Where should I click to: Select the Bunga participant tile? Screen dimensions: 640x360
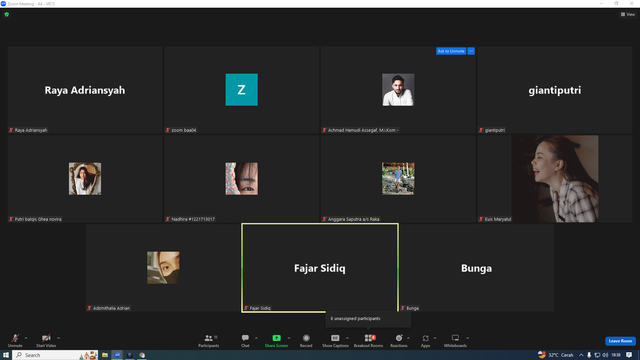click(x=476, y=268)
